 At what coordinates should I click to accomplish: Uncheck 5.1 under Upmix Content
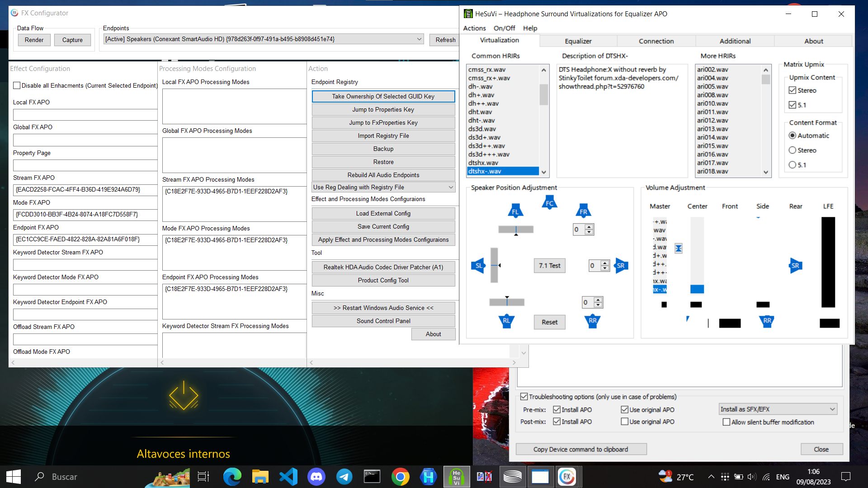[793, 105]
